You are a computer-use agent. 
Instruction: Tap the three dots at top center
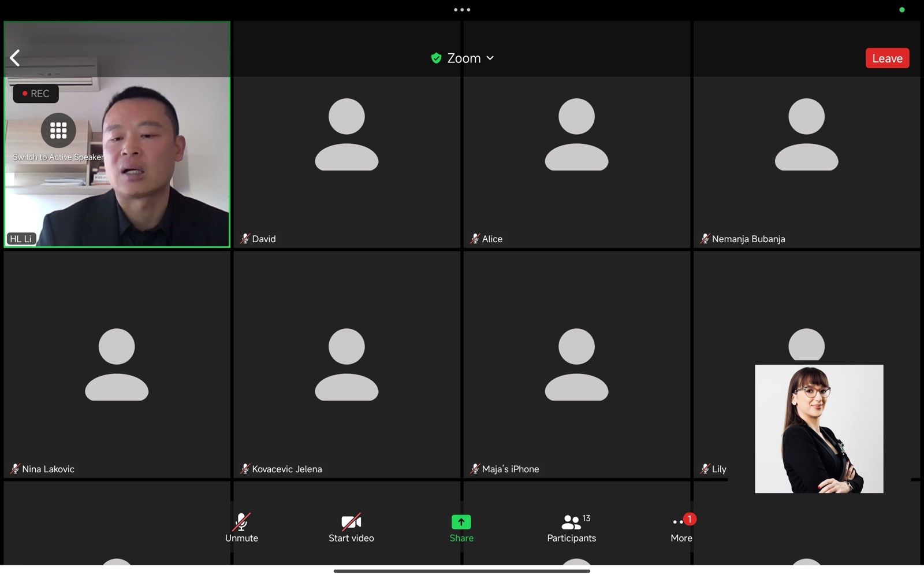[x=461, y=10]
